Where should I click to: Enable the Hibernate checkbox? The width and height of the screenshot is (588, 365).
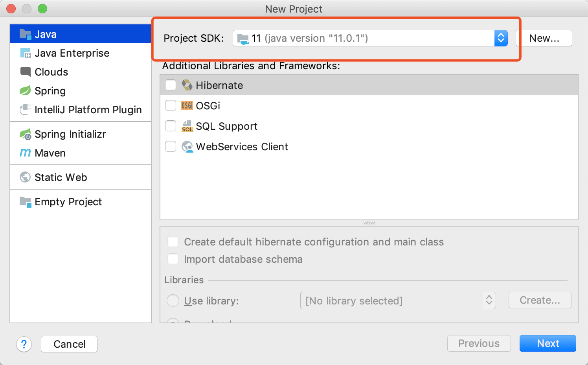171,85
